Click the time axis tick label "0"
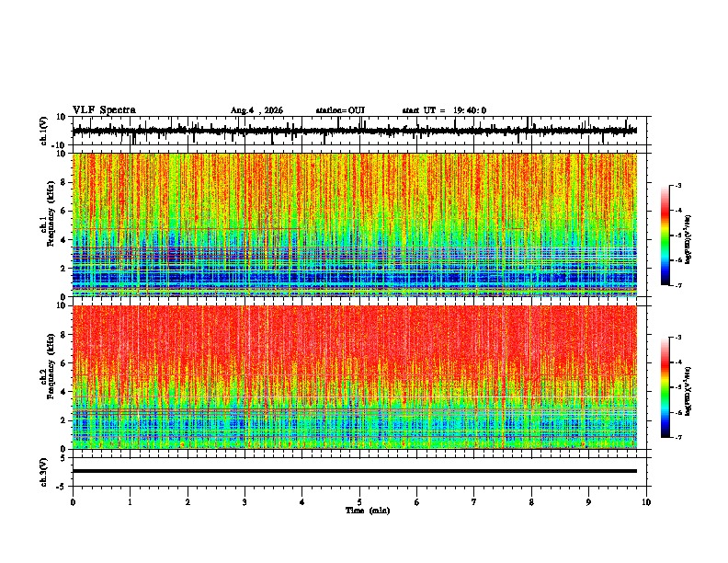Screen dimensions: 728x563 [73, 502]
